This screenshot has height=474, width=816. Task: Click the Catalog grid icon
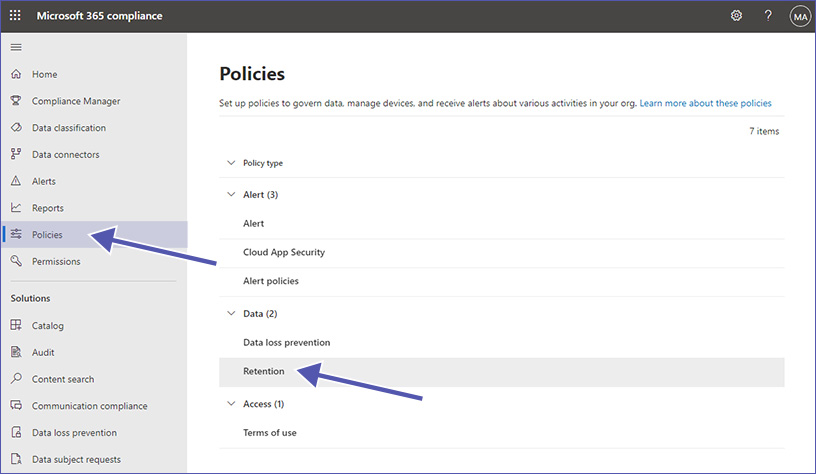pyautogui.click(x=16, y=325)
